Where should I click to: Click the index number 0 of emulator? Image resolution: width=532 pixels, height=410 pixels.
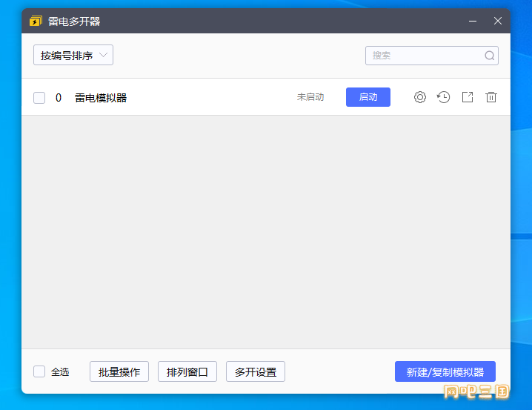59,98
